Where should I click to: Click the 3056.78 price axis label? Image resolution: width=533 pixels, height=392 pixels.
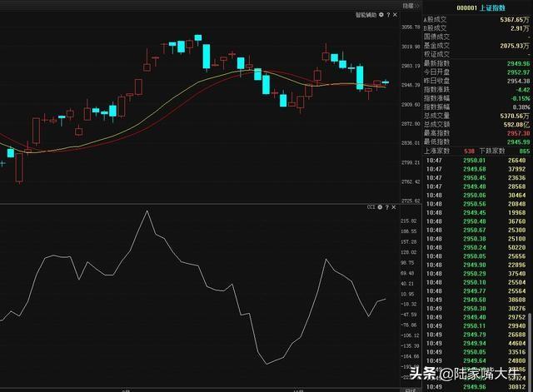(411, 27)
